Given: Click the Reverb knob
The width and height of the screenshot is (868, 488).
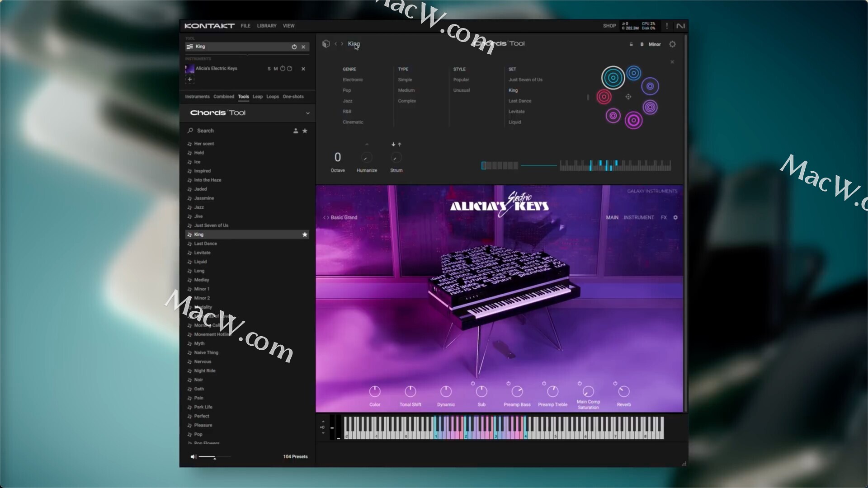Looking at the screenshot, I should [624, 391].
